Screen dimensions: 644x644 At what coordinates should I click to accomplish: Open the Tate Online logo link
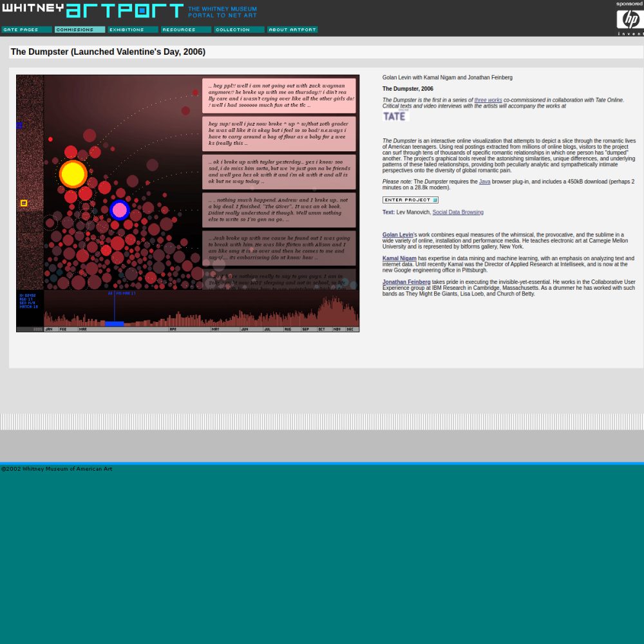(395, 115)
